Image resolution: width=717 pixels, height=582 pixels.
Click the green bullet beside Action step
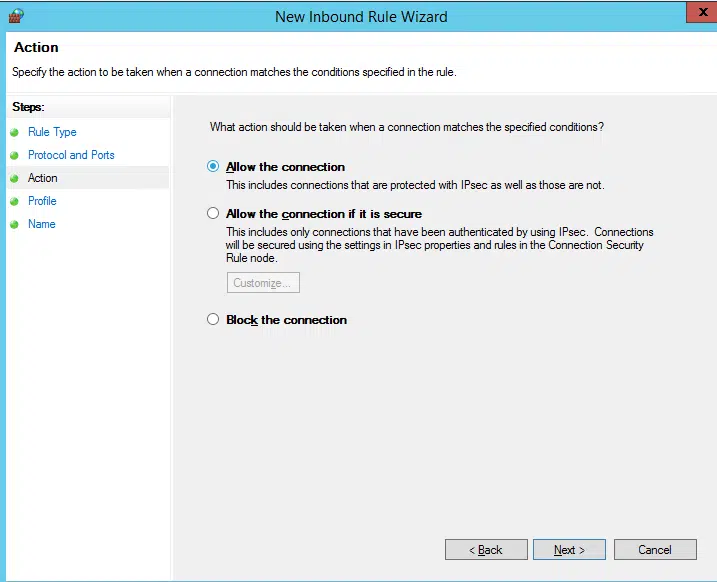pos(14,178)
